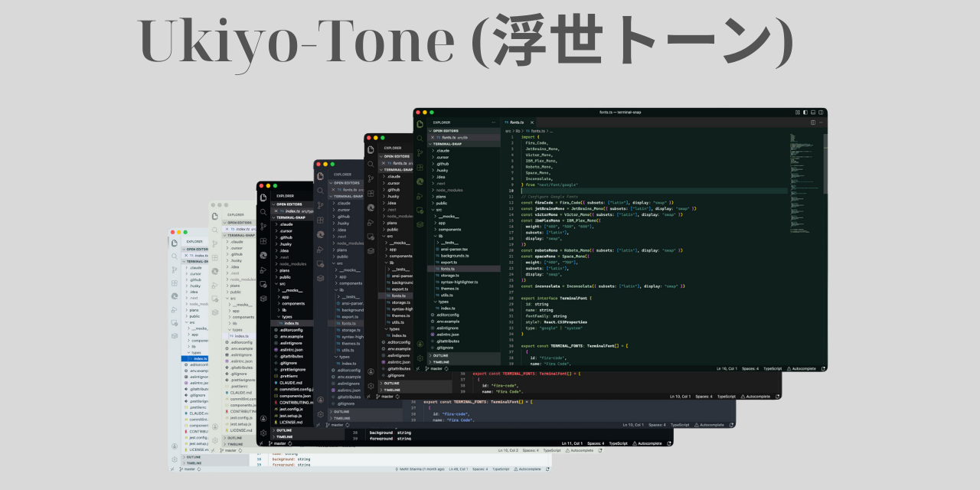
Task: Click lib breadcrumb in front window
Action: tap(518, 131)
